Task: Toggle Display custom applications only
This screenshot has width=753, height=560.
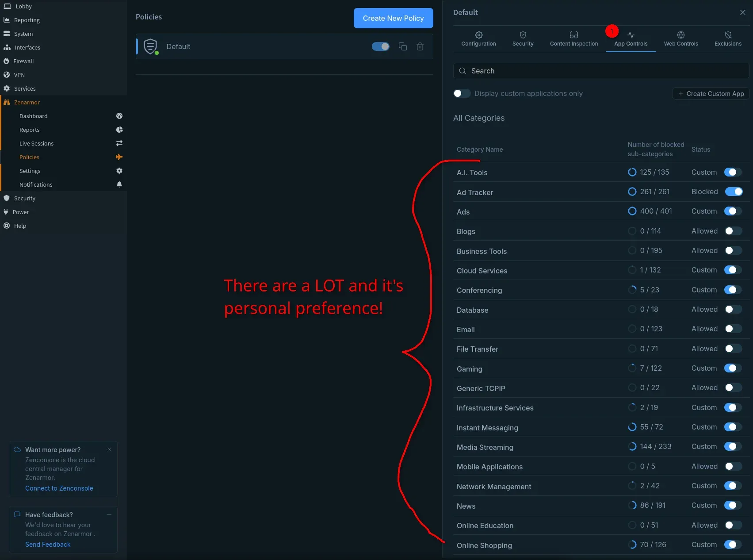Action: tap(462, 93)
